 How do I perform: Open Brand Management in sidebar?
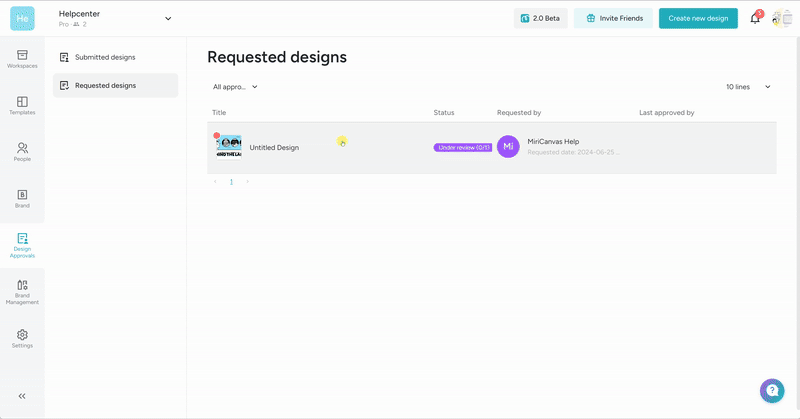(22, 292)
